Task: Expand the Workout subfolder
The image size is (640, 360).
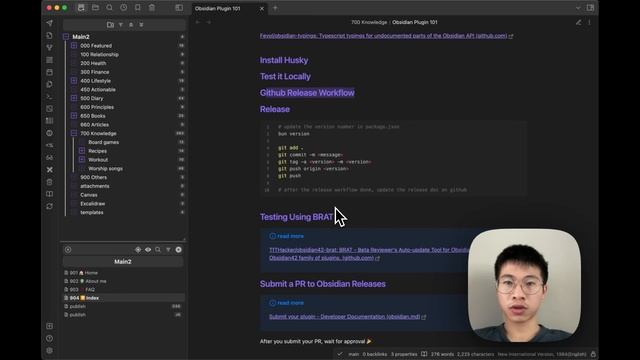Action: tap(82, 160)
